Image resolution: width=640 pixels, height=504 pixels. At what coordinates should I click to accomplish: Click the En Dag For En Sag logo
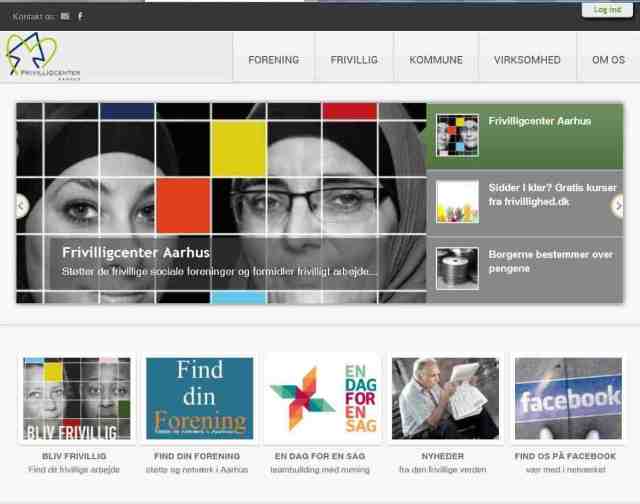[322, 398]
